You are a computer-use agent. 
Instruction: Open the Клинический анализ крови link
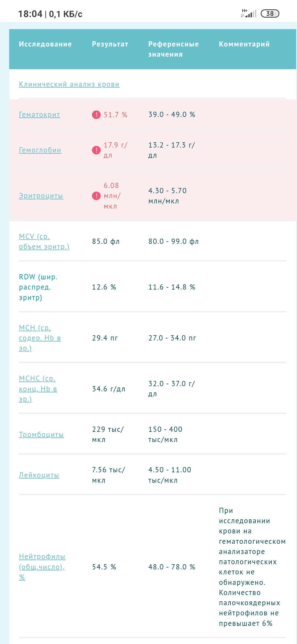(69, 84)
